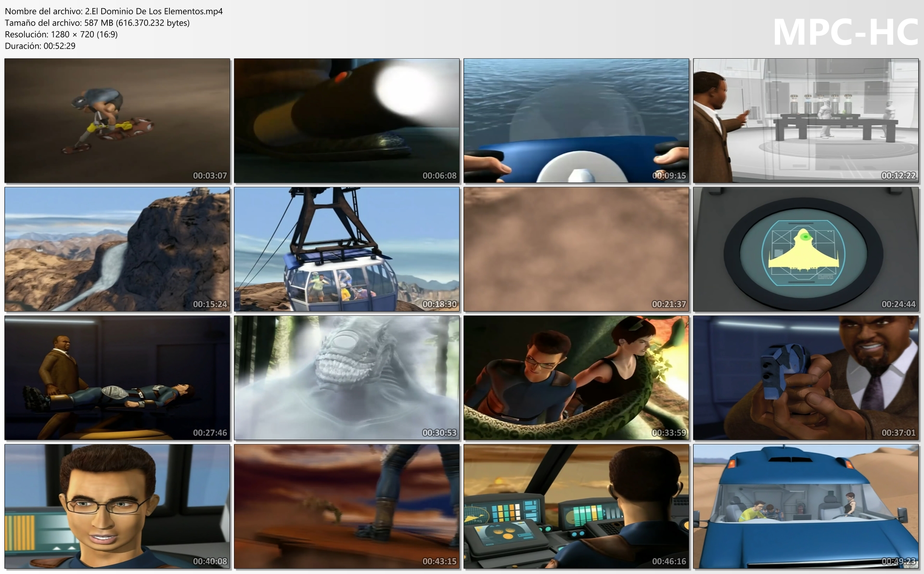Click the brown dust cloud thumbnail at 00:21:37
Viewport: 924px width, 574px height.
(576, 249)
